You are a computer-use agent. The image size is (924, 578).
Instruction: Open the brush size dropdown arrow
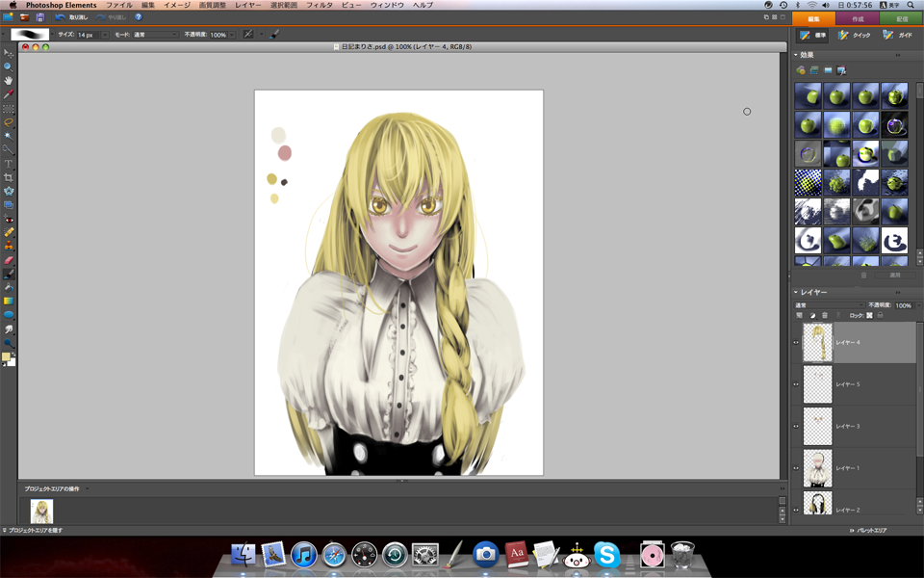[x=105, y=35]
